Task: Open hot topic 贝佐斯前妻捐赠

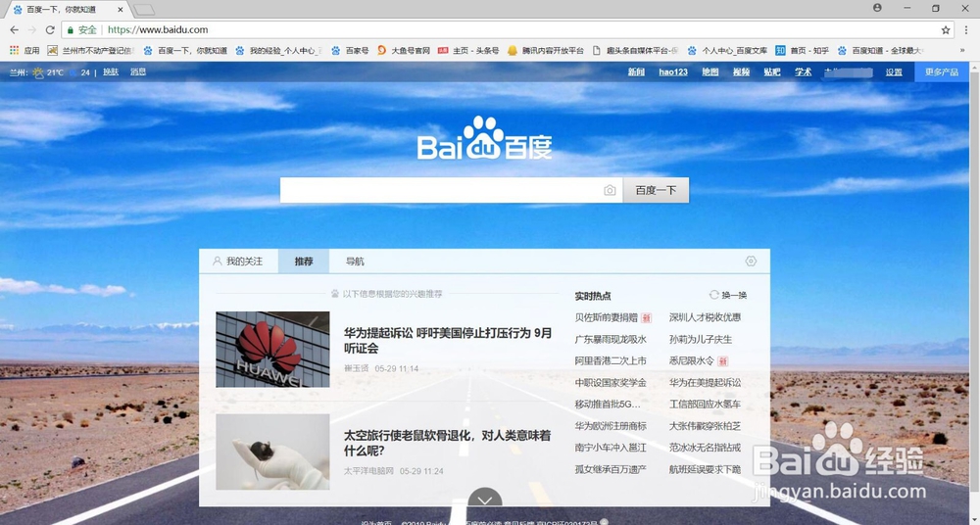Action: coord(607,317)
